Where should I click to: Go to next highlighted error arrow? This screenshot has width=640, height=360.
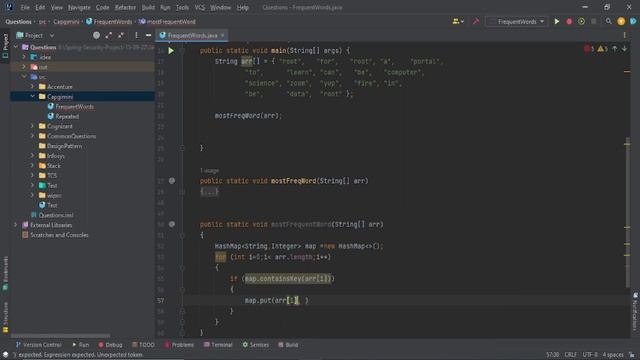point(624,49)
